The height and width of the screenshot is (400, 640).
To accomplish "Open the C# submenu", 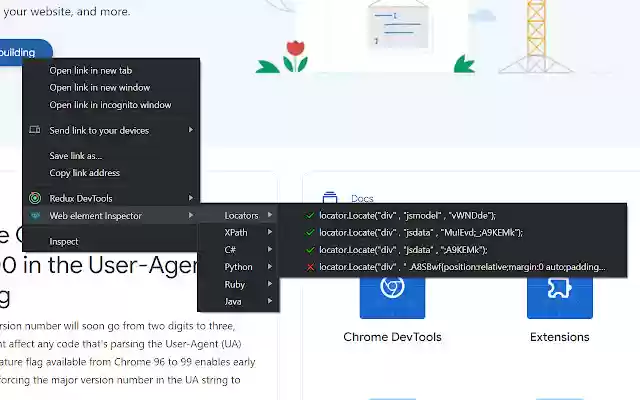I will [x=238, y=250].
